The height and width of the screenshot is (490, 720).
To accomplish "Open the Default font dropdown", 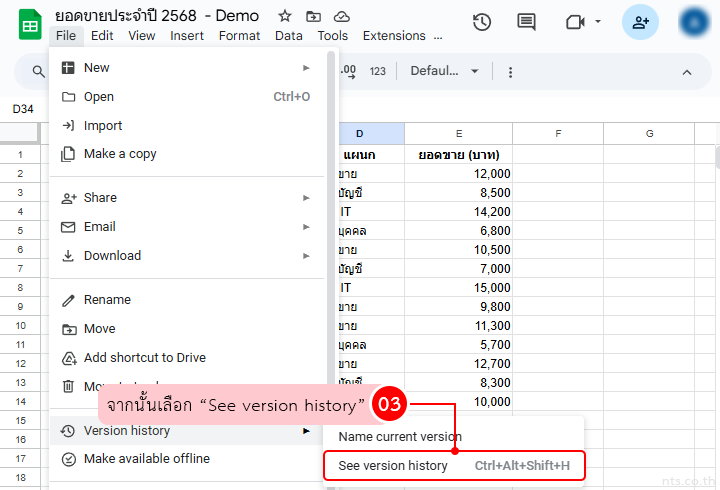I will click(x=445, y=72).
